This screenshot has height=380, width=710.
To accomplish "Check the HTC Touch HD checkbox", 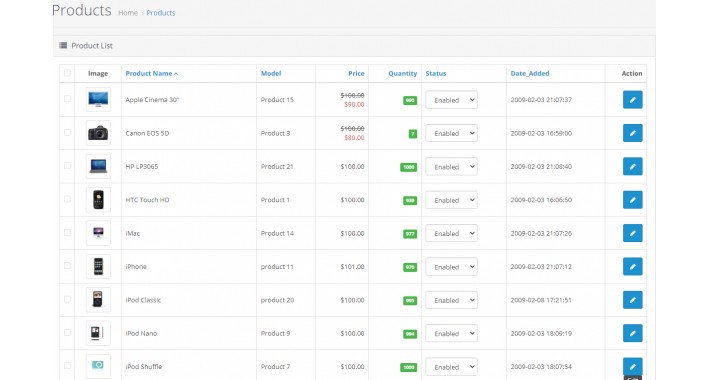I will coord(67,199).
